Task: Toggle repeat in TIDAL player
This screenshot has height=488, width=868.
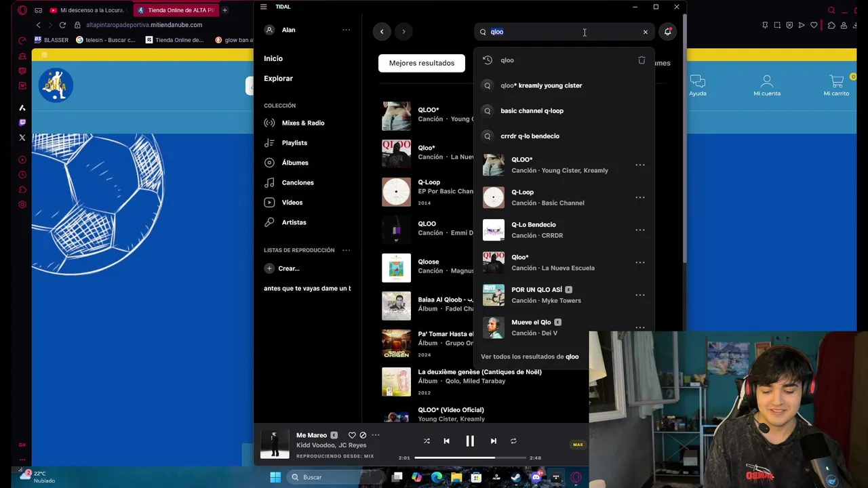Action: pos(513,441)
